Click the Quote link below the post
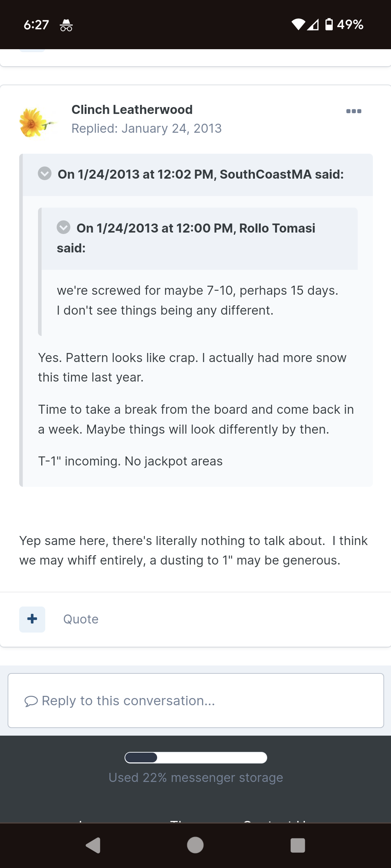 pos(81,619)
